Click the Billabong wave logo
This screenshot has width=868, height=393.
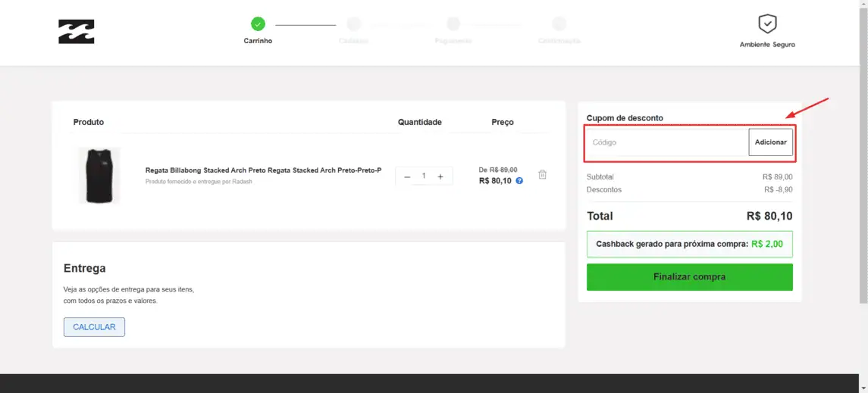(77, 32)
